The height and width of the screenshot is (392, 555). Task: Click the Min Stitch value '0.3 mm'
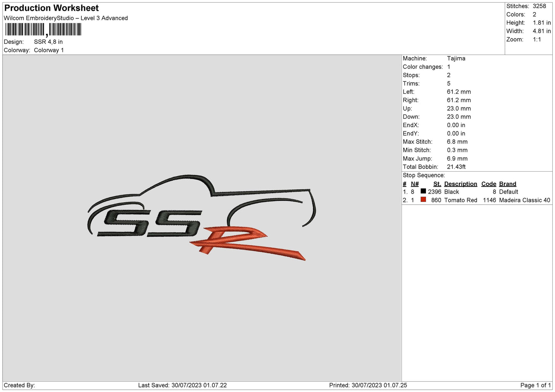[457, 150]
